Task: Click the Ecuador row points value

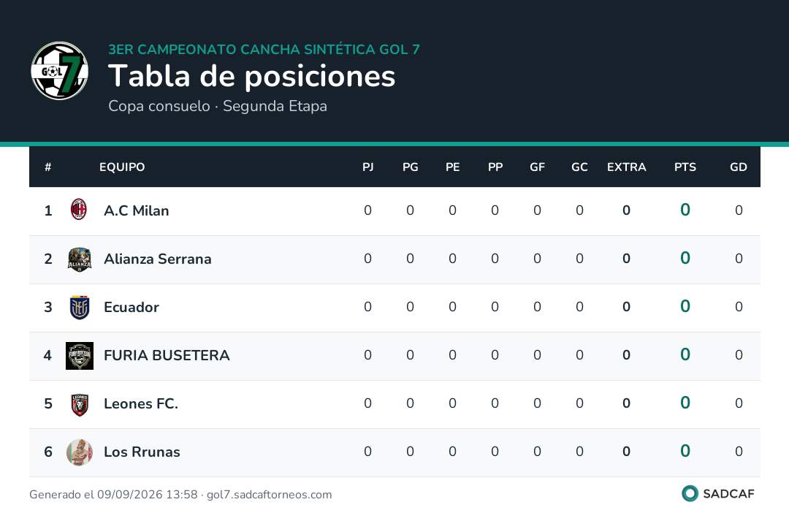Action: pyautogui.click(x=685, y=306)
